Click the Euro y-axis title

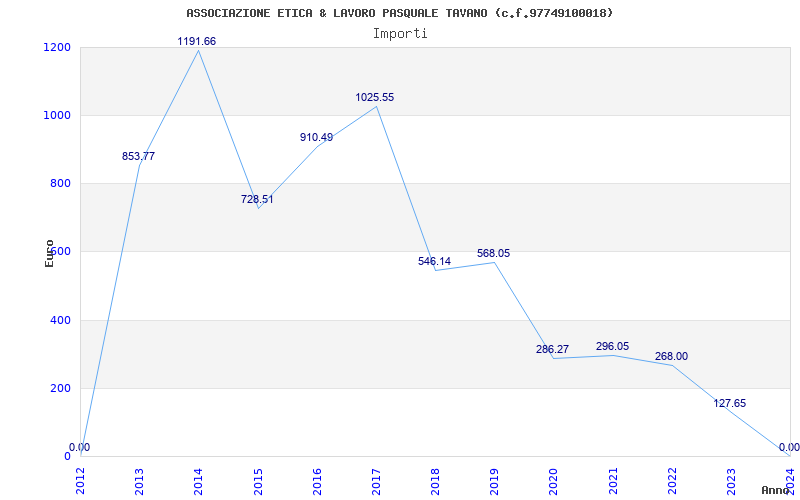pyautogui.click(x=49, y=254)
